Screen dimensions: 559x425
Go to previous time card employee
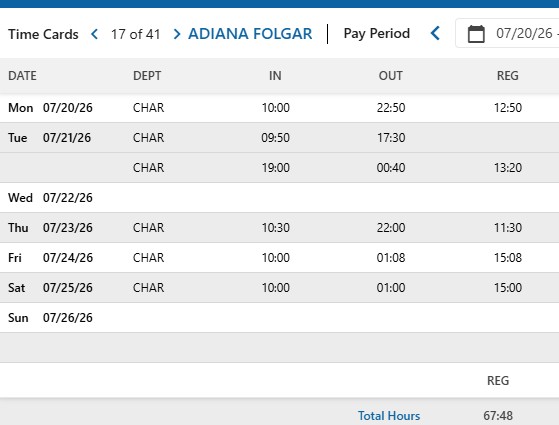click(x=94, y=34)
